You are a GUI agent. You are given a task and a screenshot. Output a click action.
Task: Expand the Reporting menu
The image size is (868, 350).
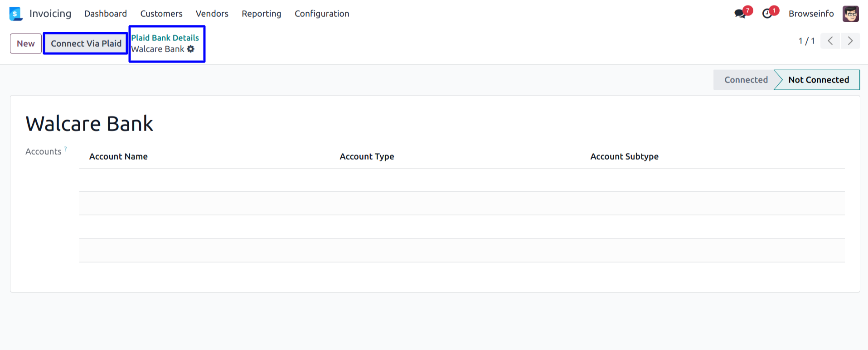261,14
